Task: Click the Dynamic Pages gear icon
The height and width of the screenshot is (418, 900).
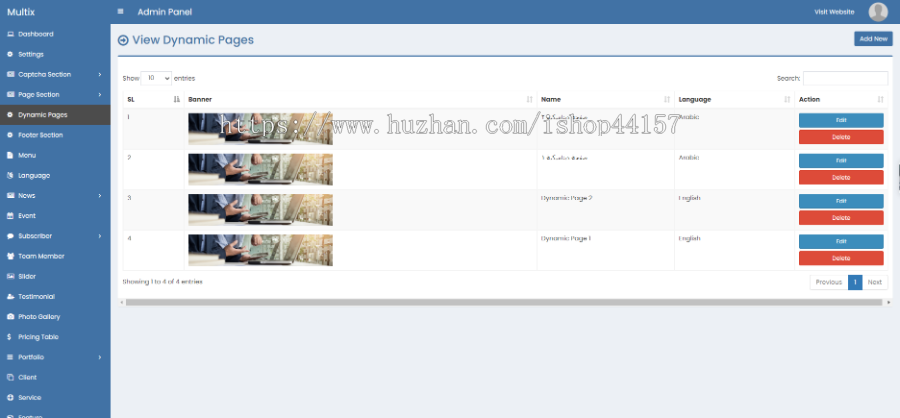Action: [x=10, y=115]
